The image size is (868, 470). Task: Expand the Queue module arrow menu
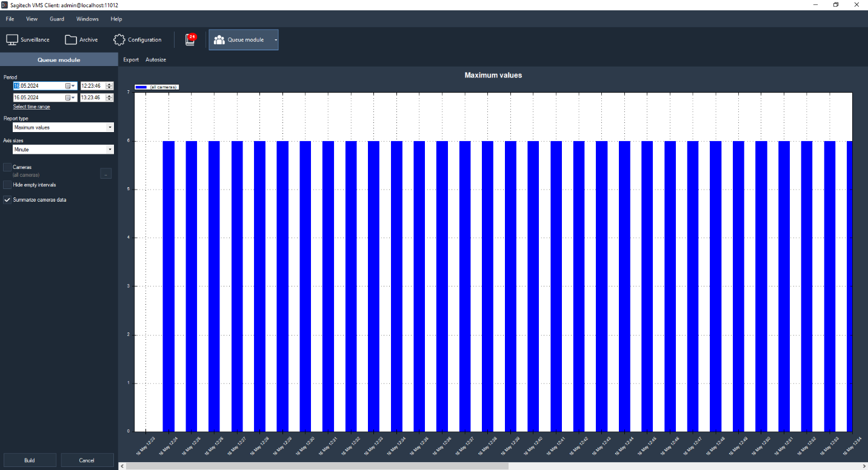click(x=275, y=40)
